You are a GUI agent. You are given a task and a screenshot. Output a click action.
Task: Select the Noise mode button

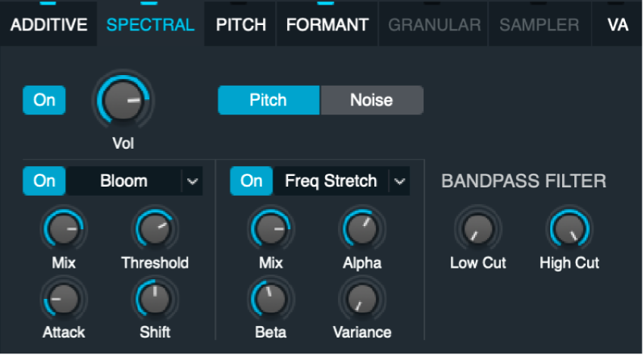coord(371,100)
